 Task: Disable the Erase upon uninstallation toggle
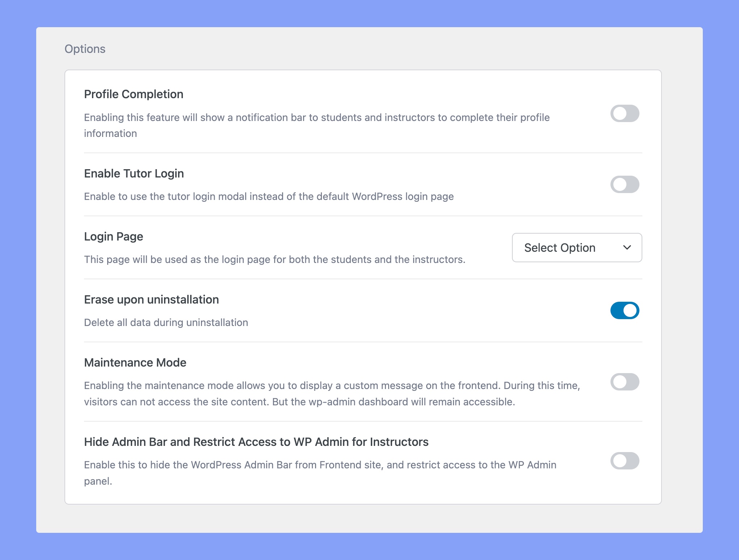pyautogui.click(x=624, y=310)
